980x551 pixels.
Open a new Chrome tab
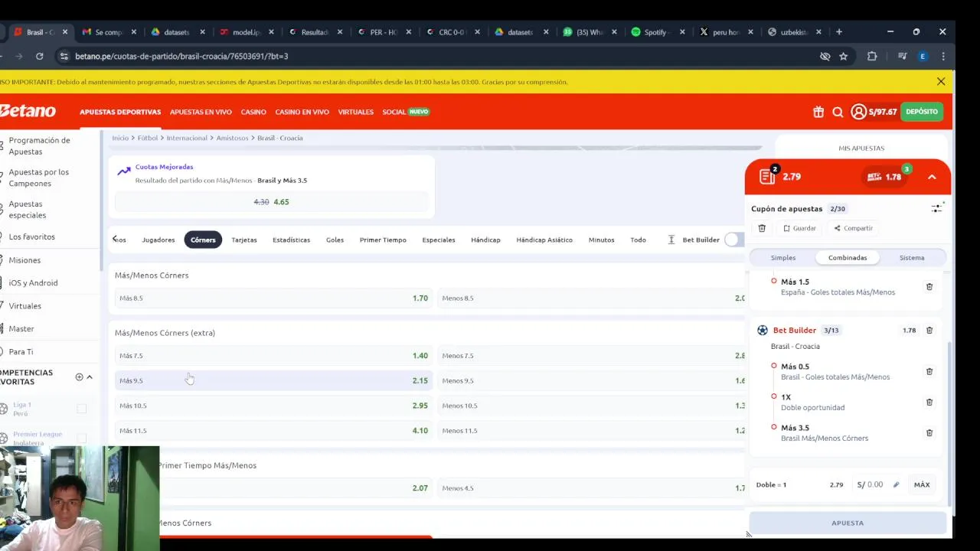tap(839, 32)
